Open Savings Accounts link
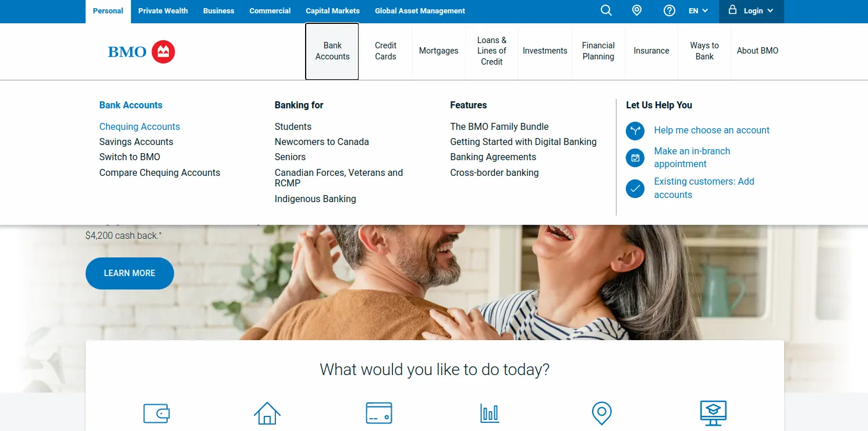Image resolution: width=868 pixels, height=431 pixels. click(x=136, y=142)
